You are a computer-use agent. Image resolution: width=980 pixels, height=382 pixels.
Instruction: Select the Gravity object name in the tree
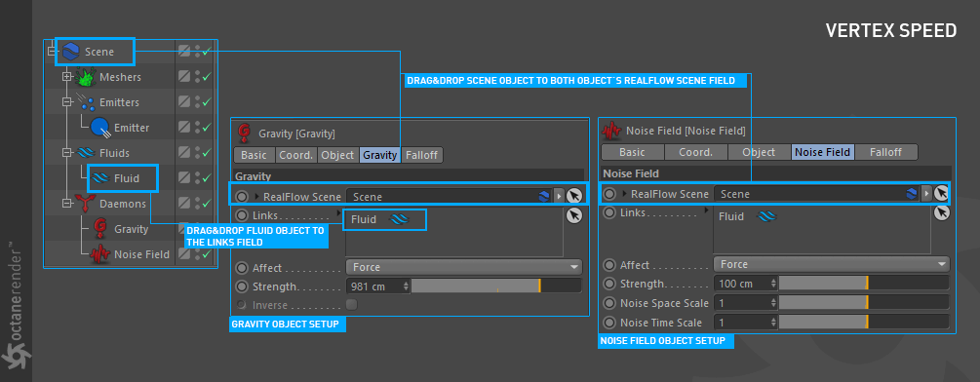tap(132, 229)
